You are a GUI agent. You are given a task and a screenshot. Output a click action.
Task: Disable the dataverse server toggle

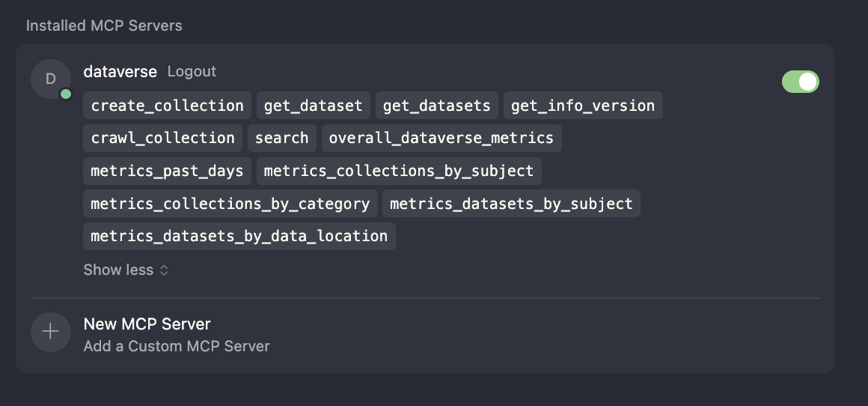(x=800, y=82)
